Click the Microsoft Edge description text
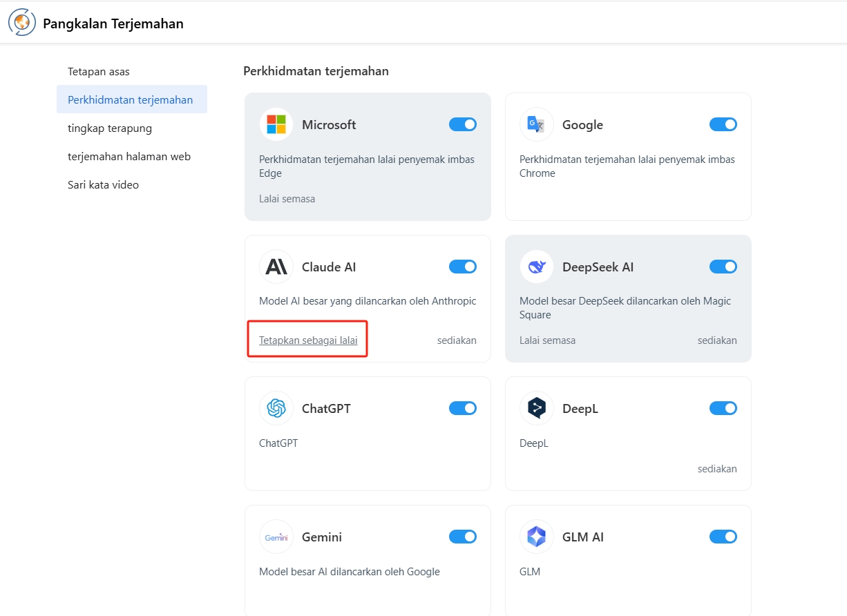Viewport: 847px width, 616px height. [x=367, y=166]
